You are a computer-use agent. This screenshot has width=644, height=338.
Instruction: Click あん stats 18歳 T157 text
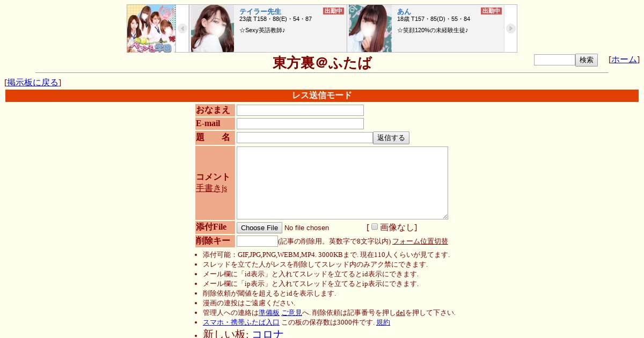(x=434, y=19)
